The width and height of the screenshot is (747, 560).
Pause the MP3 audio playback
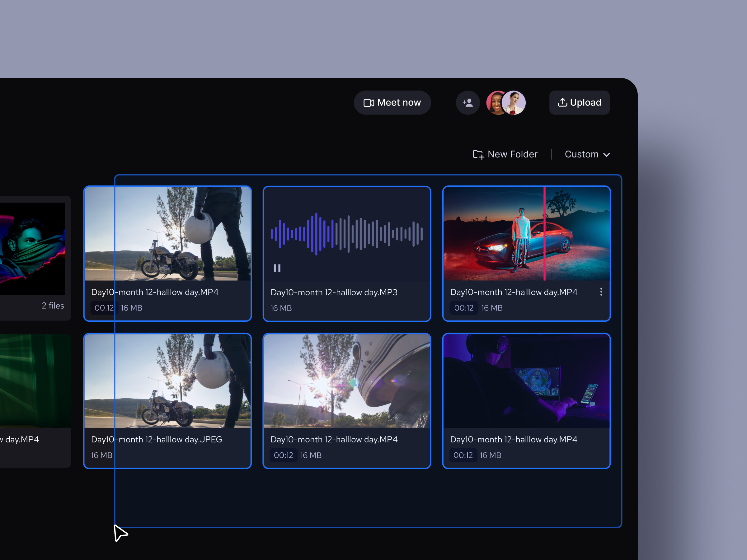(277, 268)
